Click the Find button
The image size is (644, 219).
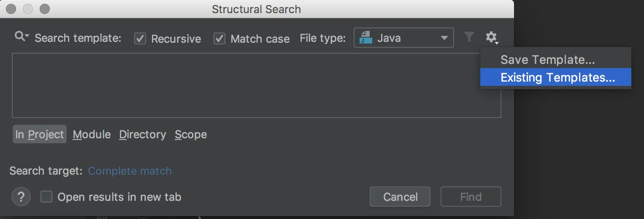[x=471, y=197]
